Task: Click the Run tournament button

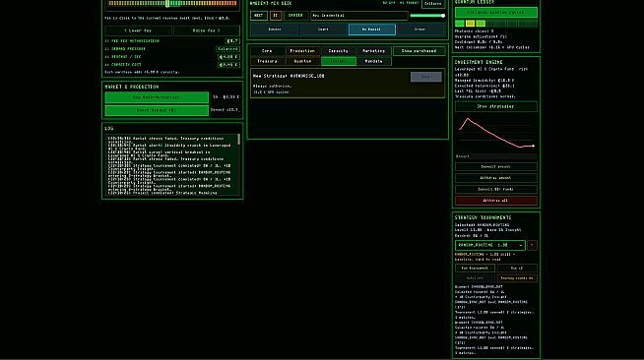Action: tap(475, 269)
